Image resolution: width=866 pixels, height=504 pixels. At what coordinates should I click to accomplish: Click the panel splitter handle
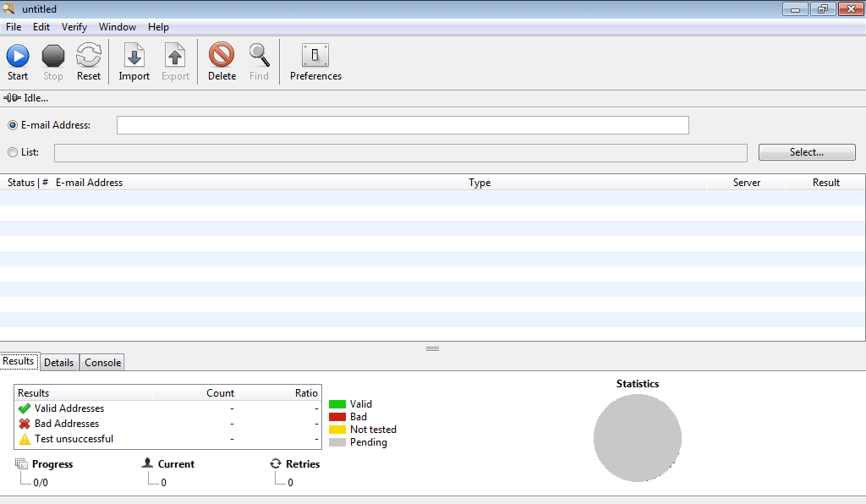coord(432,349)
